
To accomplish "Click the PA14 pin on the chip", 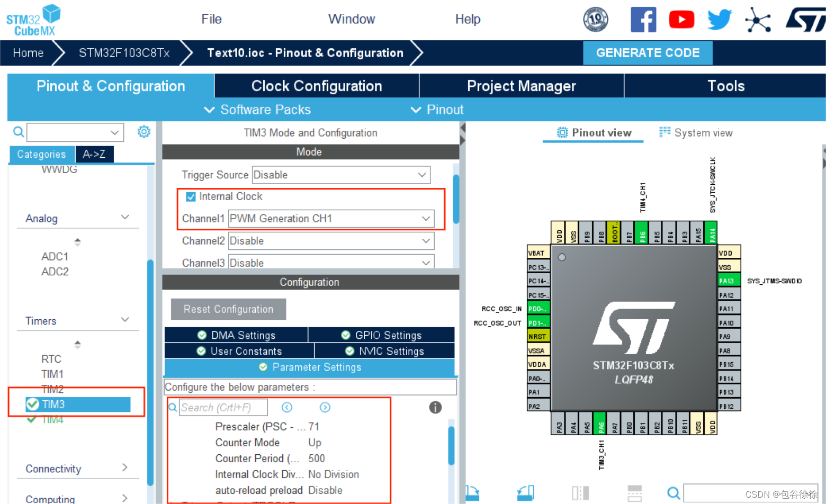I will click(712, 232).
